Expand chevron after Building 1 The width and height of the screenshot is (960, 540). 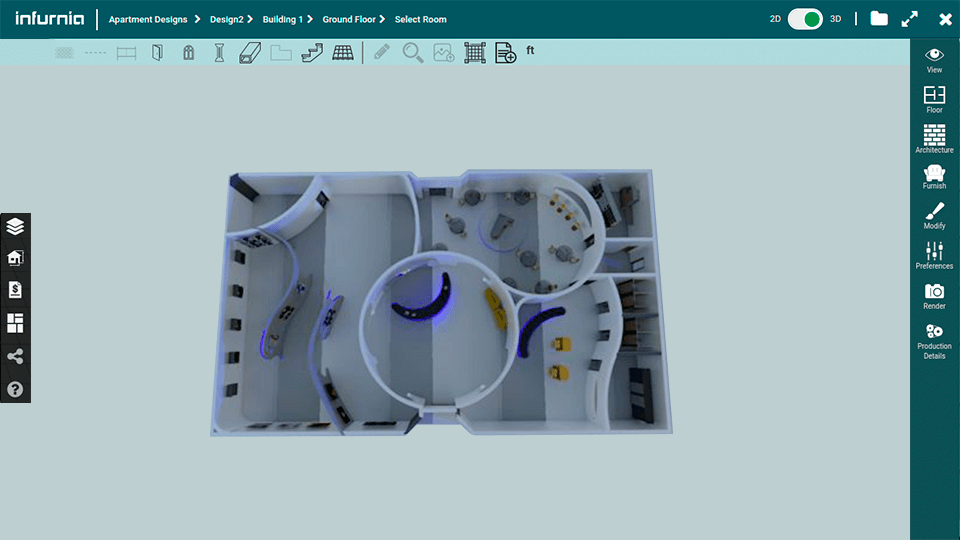[310, 20]
